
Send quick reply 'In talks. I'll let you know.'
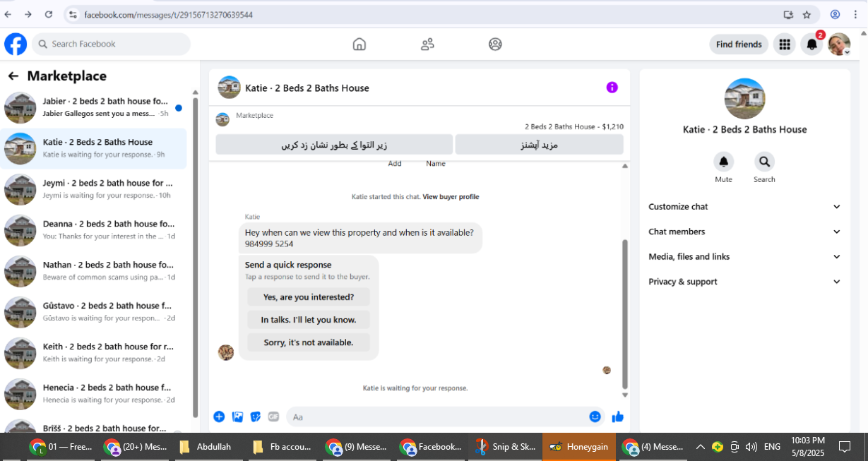[309, 320]
